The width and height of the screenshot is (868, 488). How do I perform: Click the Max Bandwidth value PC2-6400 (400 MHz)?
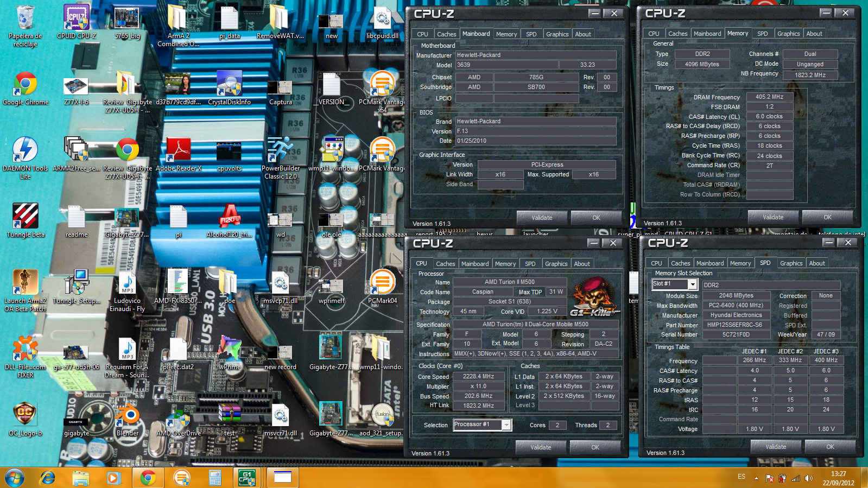pos(736,305)
